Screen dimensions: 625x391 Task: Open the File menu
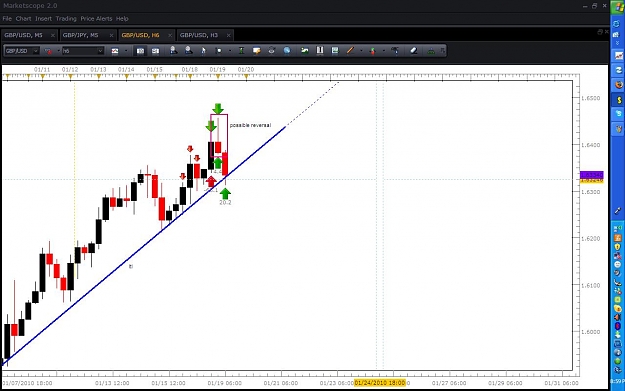pos(7,19)
